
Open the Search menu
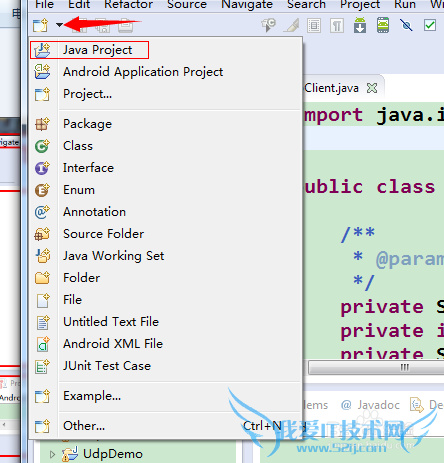[x=306, y=4]
